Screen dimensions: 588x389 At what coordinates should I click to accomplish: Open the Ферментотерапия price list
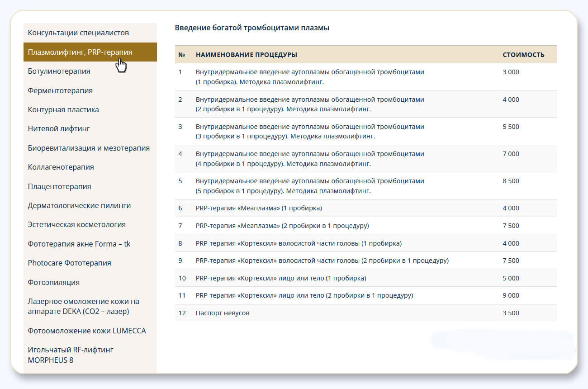click(x=60, y=90)
